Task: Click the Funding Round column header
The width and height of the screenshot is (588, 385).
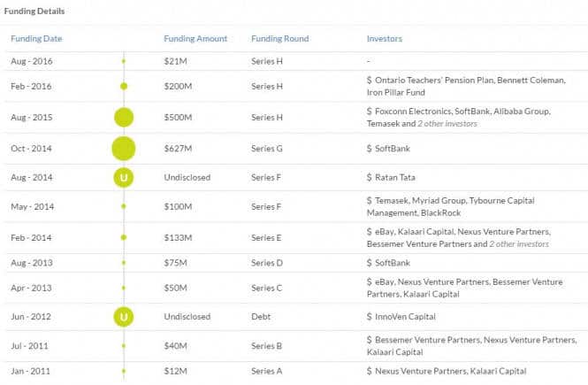Action: pos(280,39)
